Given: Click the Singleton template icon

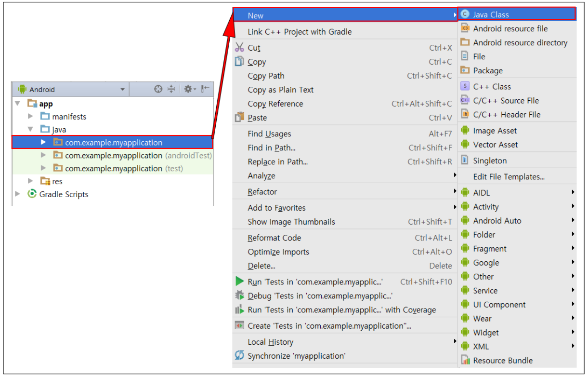Looking at the screenshot, I should [465, 160].
